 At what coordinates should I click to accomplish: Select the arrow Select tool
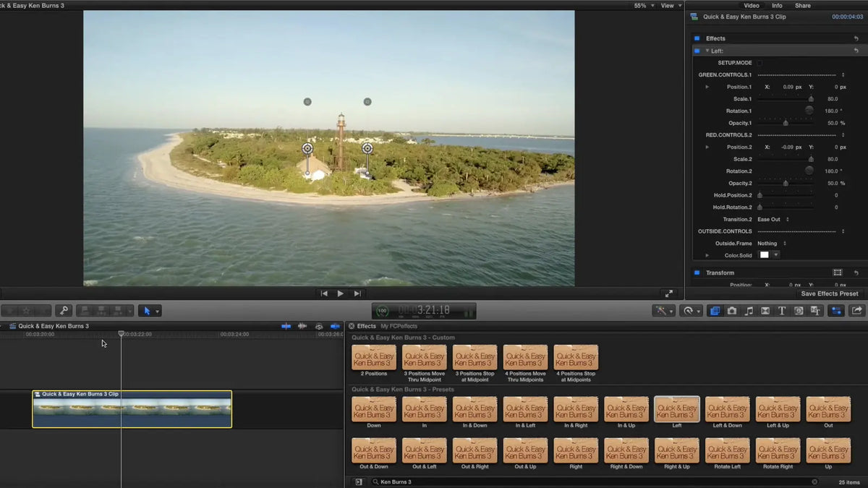pyautogui.click(x=147, y=311)
